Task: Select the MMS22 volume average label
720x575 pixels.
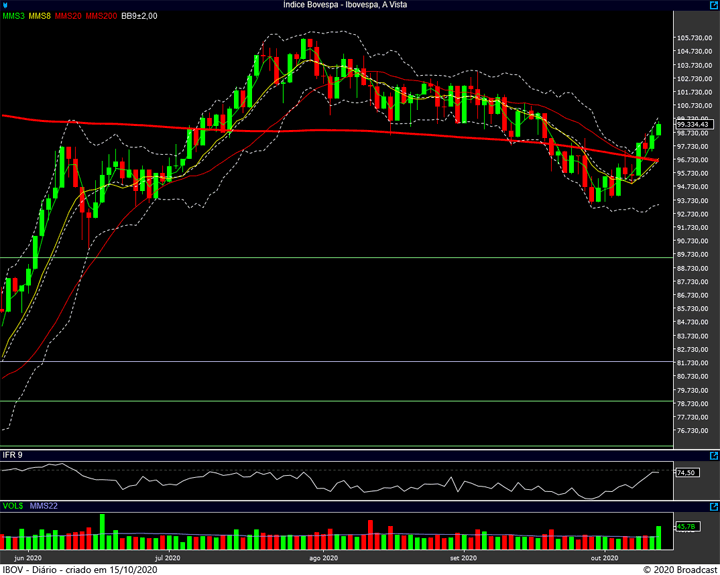Action: [44, 506]
